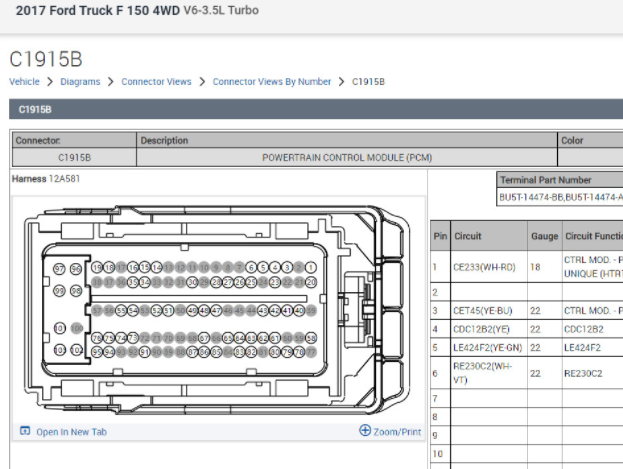
Task: Click pin 6 row number cell
Action: pyautogui.click(x=440, y=373)
